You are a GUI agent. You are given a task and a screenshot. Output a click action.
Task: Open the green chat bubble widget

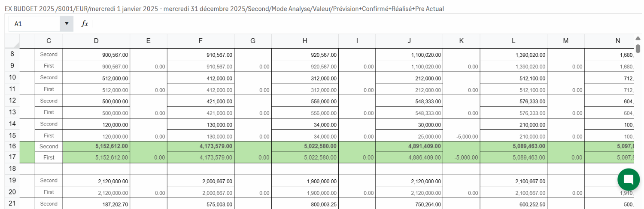[628, 180]
